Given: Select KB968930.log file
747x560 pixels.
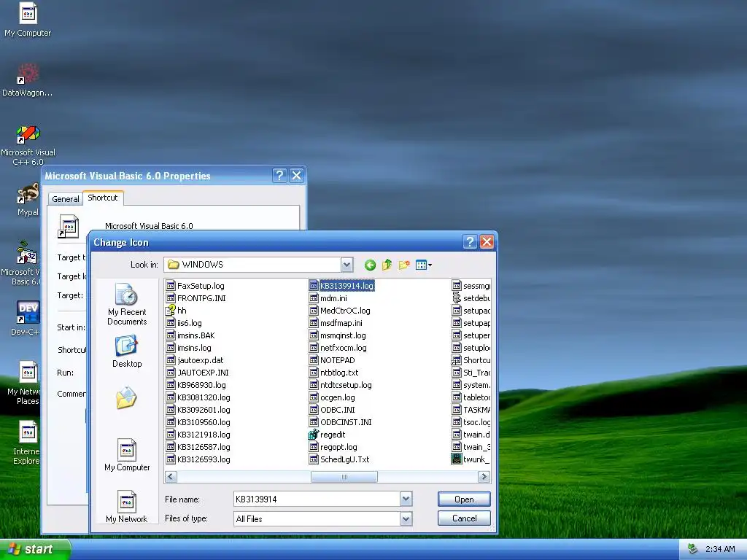Looking at the screenshot, I should point(196,385).
